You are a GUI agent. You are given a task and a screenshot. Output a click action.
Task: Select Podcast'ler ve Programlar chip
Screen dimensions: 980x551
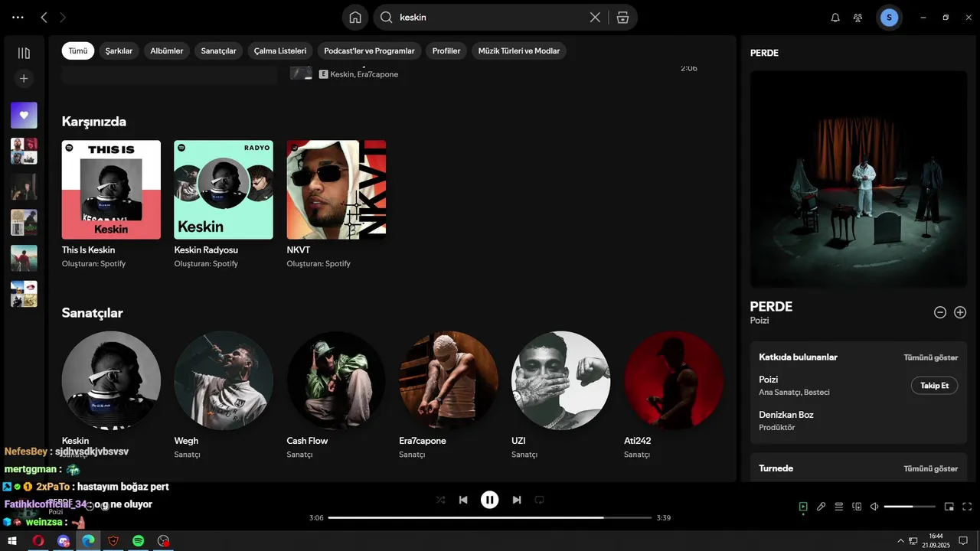click(x=369, y=51)
